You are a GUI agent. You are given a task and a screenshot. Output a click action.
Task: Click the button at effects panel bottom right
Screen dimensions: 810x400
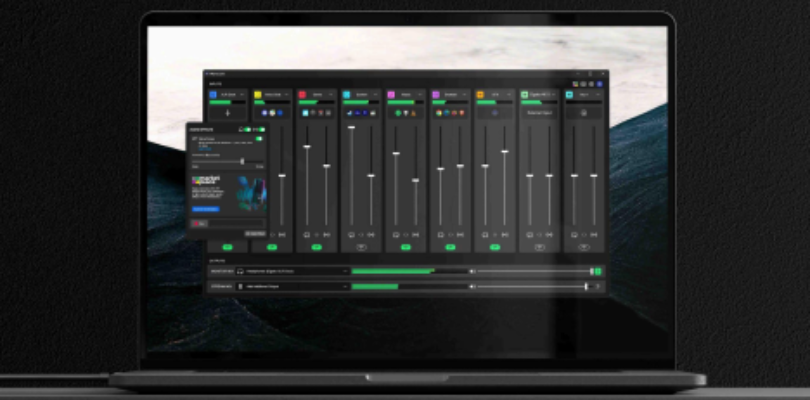click(x=256, y=233)
